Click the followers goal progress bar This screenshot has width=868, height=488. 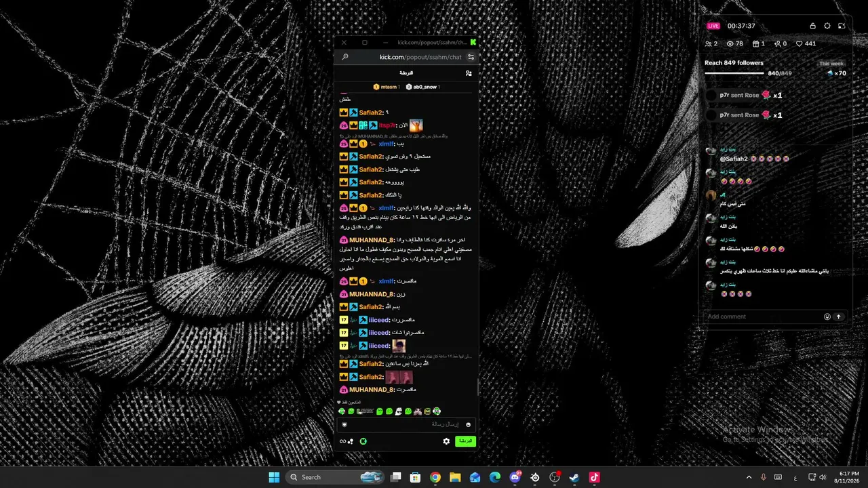[734, 73]
